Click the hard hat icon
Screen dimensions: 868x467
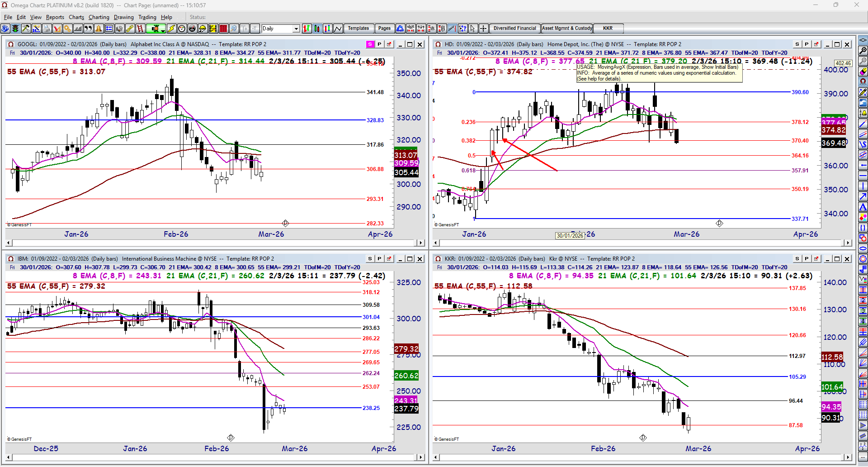[203, 29]
